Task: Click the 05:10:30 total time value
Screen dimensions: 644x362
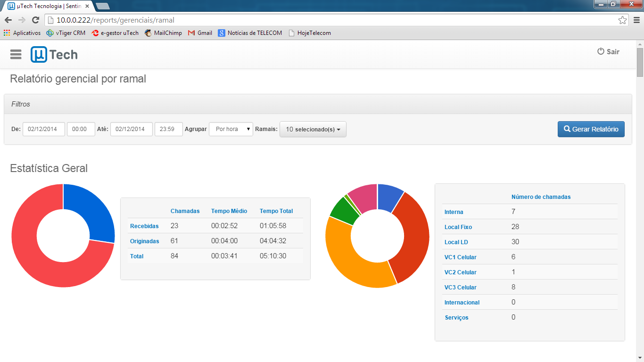Action: 273,256
